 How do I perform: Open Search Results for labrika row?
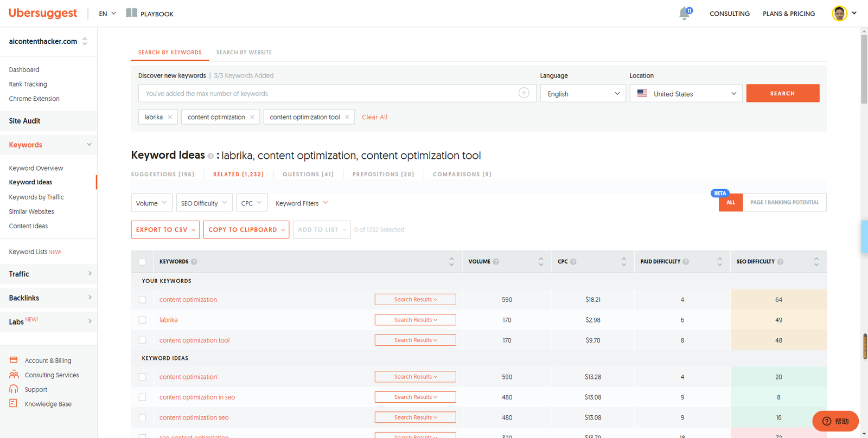pyautogui.click(x=415, y=320)
